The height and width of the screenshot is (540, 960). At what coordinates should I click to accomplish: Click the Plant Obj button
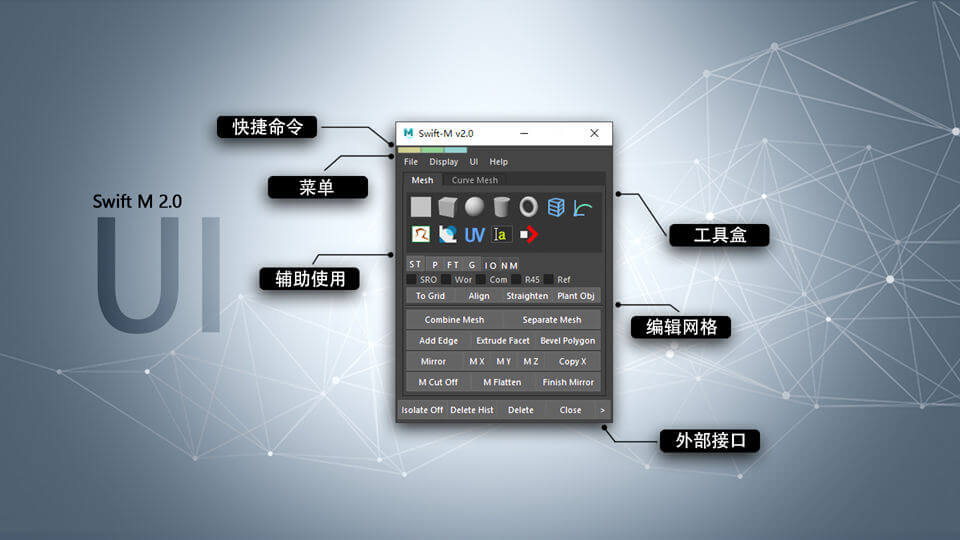576,296
